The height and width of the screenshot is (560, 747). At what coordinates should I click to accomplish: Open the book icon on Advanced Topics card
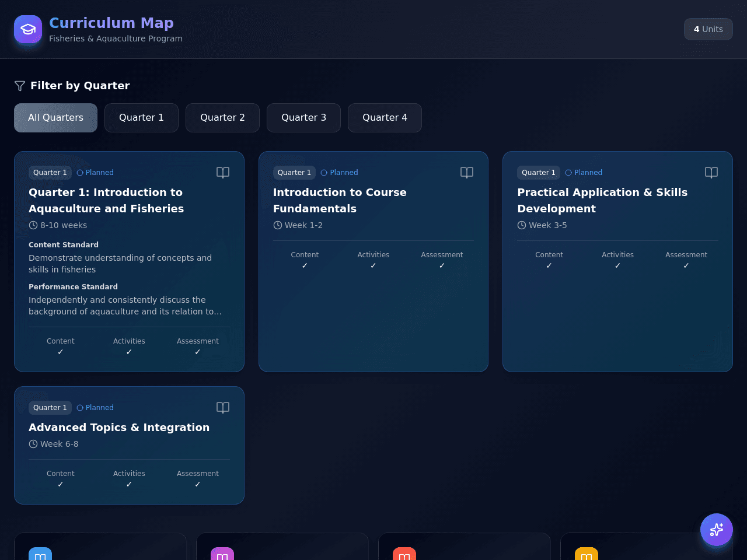[223, 408]
